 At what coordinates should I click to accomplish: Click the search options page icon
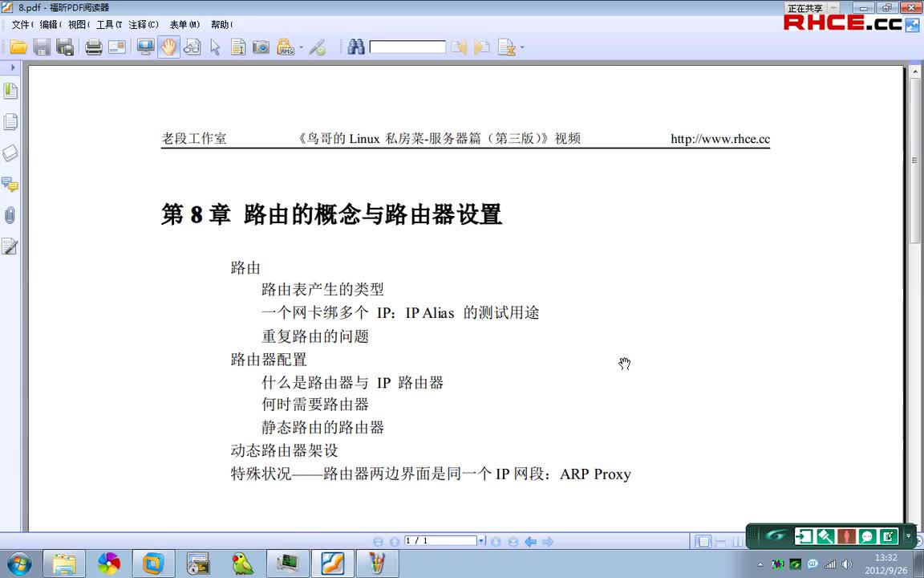coord(506,47)
